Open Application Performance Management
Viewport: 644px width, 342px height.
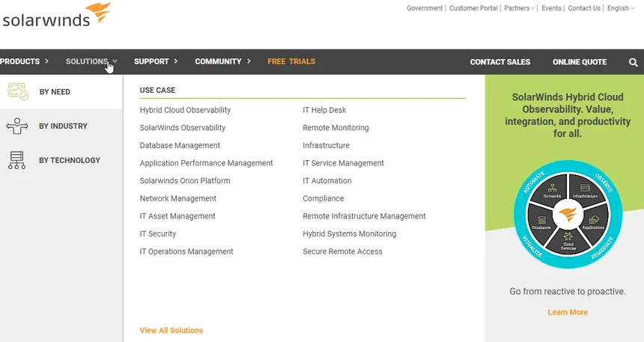point(206,163)
